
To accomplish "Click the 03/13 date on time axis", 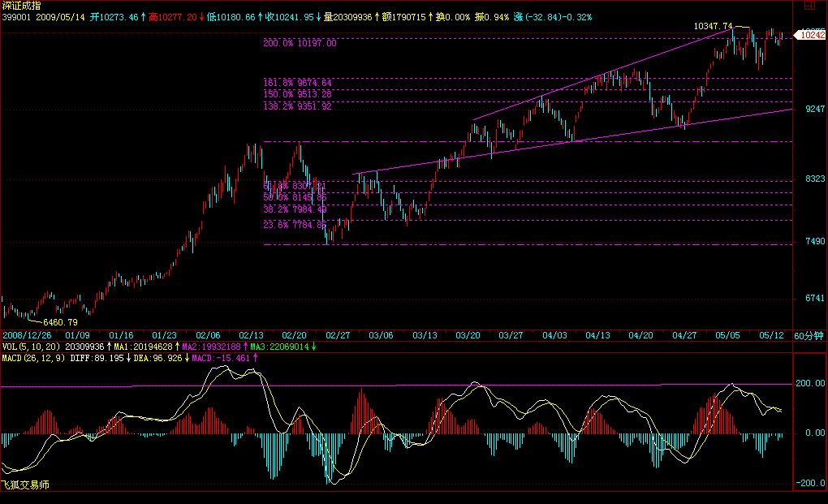I will point(425,336).
